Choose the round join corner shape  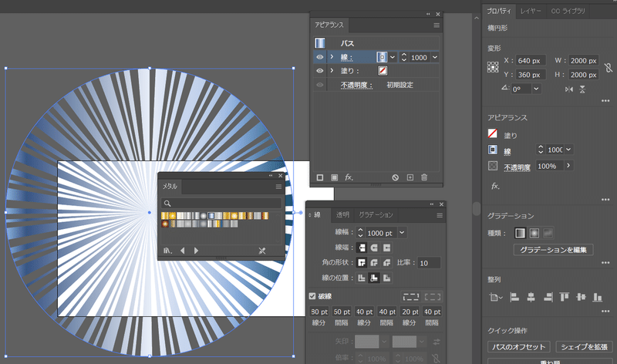[x=374, y=262]
